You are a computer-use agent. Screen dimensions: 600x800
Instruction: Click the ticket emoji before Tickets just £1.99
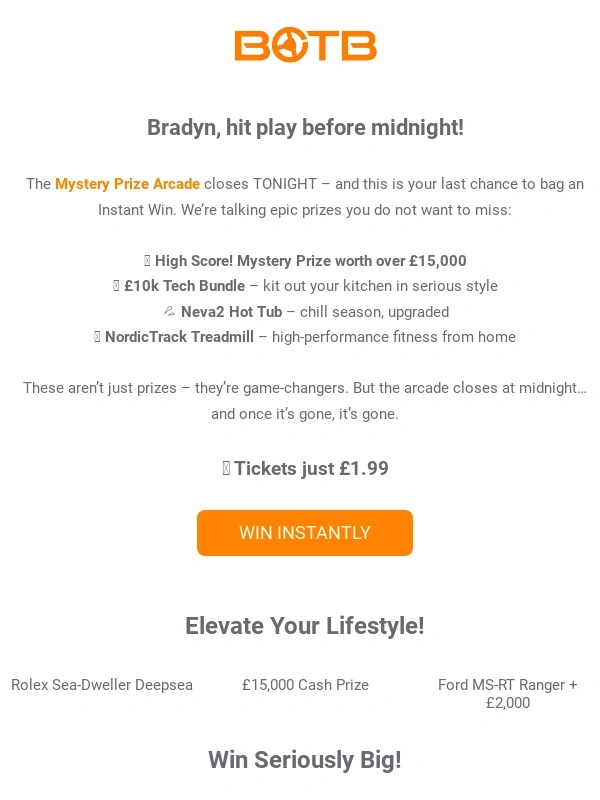226,468
